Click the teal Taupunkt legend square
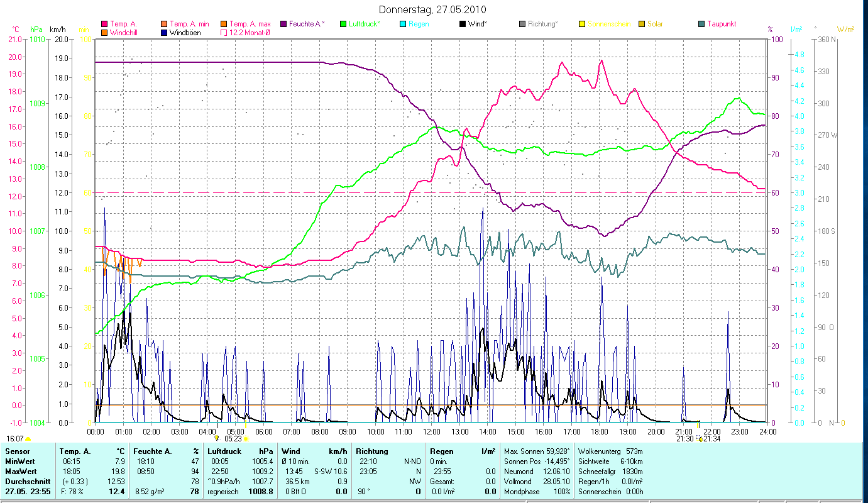 pyautogui.click(x=701, y=24)
